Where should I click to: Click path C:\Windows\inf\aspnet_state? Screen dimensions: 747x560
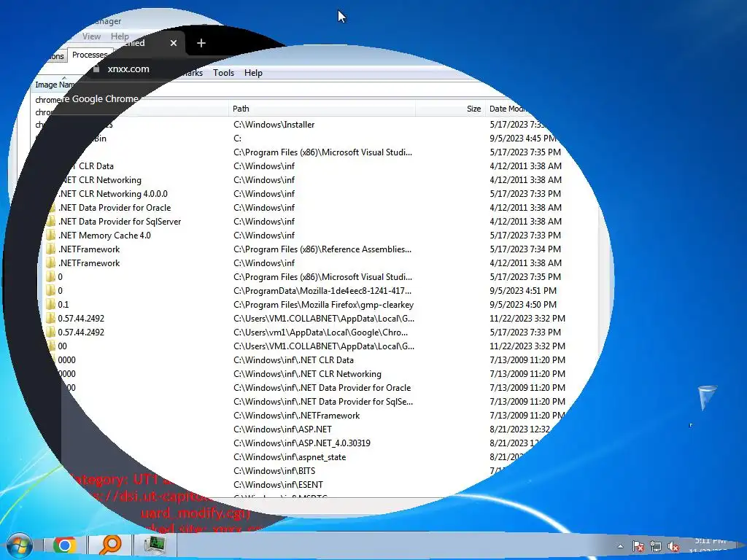coord(290,457)
